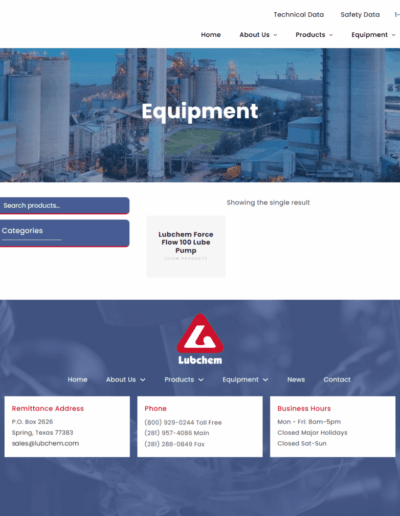400x516 pixels.
Task: Open About Us in footer menu
Action: pyautogui.click(x=121, y=380)
